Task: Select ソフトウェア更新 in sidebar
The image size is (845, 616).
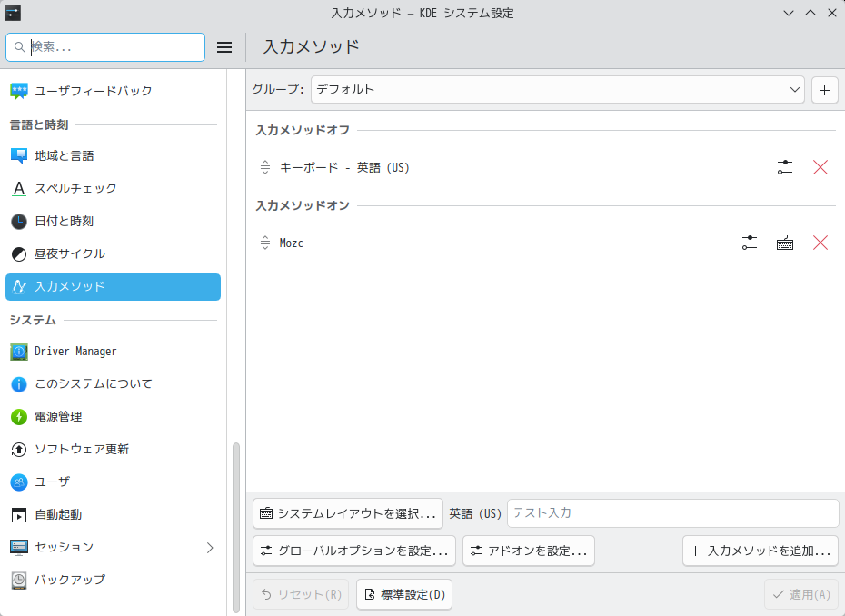Action: tap(114, 450)
